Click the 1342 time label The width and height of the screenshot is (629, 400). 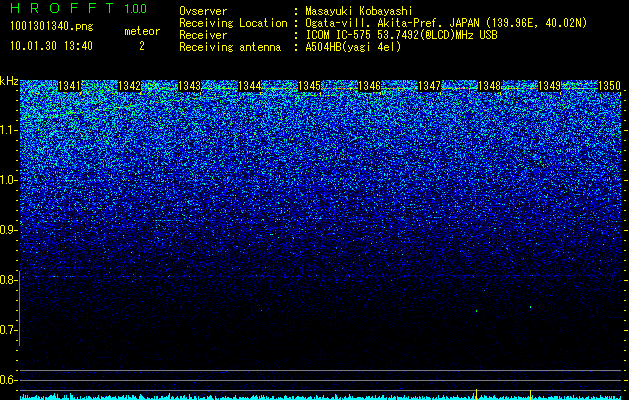pyautogui.click(x=130, y=86)
